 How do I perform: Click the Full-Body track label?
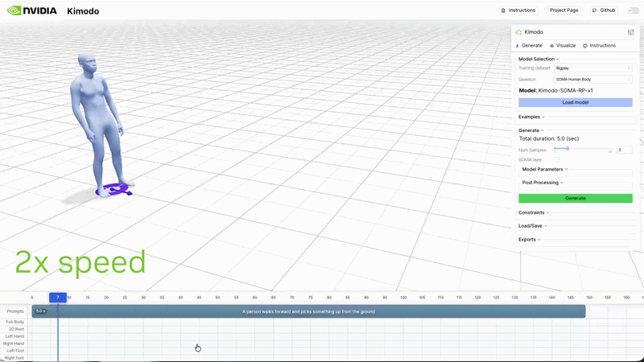15,323
